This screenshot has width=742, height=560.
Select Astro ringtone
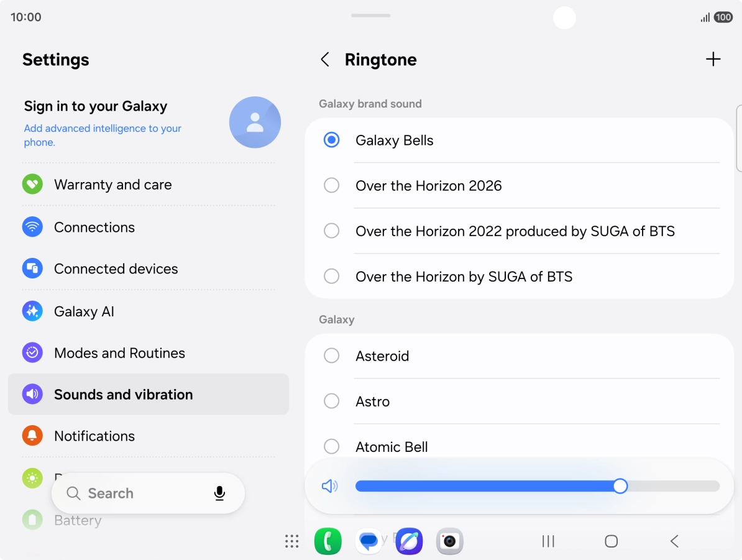click(x=519, y=402)
